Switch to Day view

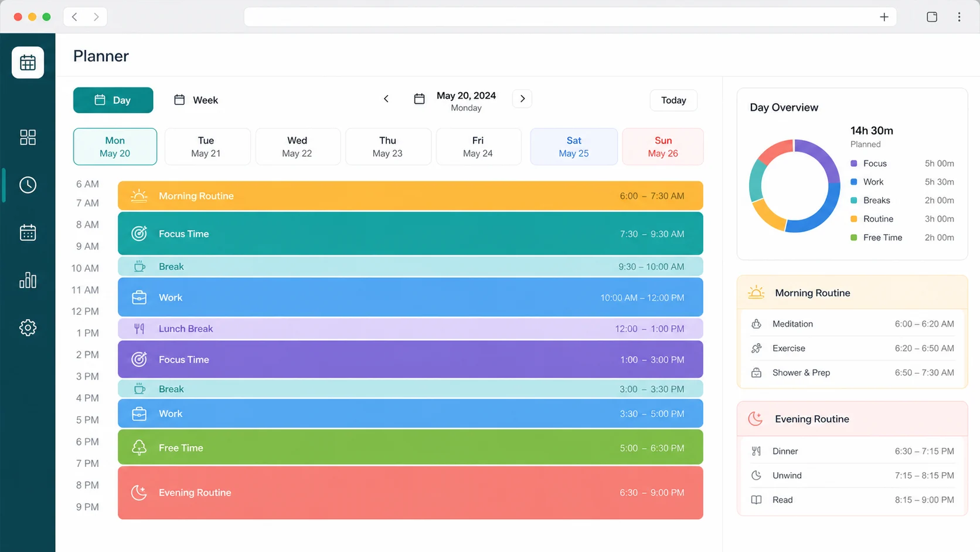[113, 100]
